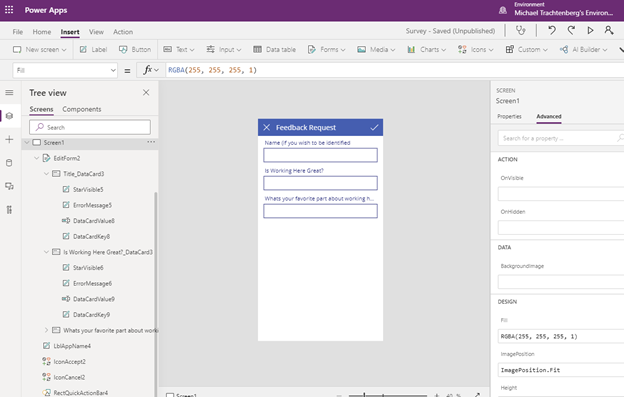Select ErrorMessage5 in the tree
The height and width of the screenshot is (397, 624).
pos(92,205)
